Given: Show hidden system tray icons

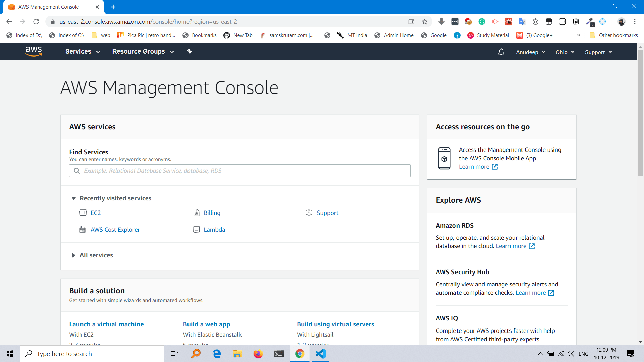Looking at the screenshot, I should (540, 354).
